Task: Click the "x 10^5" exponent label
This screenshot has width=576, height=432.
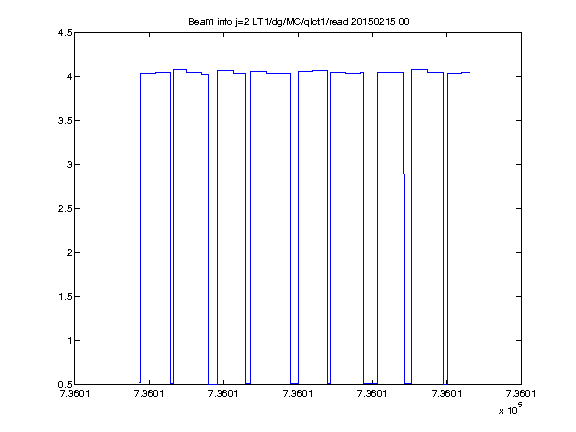Action: [x=511, y=409]
